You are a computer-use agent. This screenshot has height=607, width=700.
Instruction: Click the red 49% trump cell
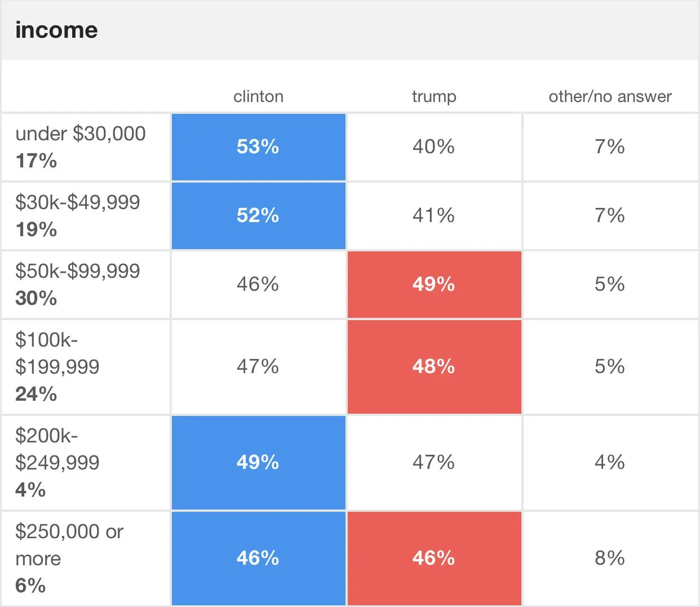click(x=434, y=285)
